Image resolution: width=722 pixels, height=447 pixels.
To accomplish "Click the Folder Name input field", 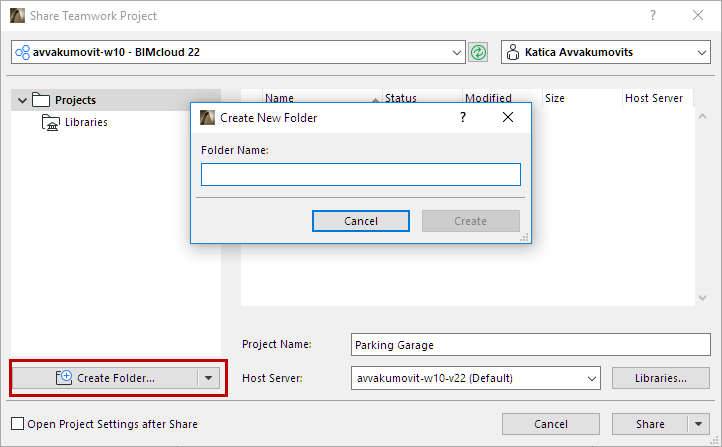I will click(361, 174).
